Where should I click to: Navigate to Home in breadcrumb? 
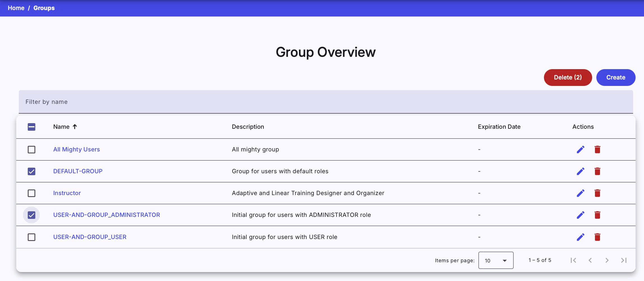coord(16,8)
